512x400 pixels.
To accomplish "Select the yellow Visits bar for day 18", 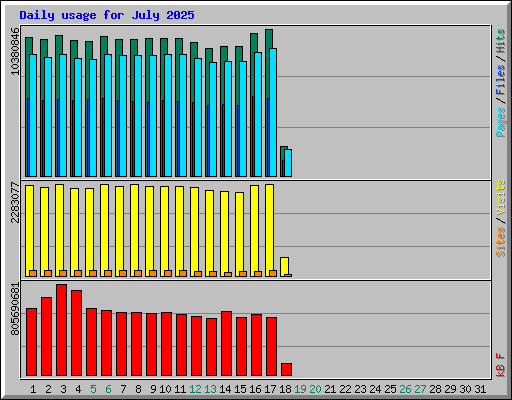I will [x=284, y=266].
